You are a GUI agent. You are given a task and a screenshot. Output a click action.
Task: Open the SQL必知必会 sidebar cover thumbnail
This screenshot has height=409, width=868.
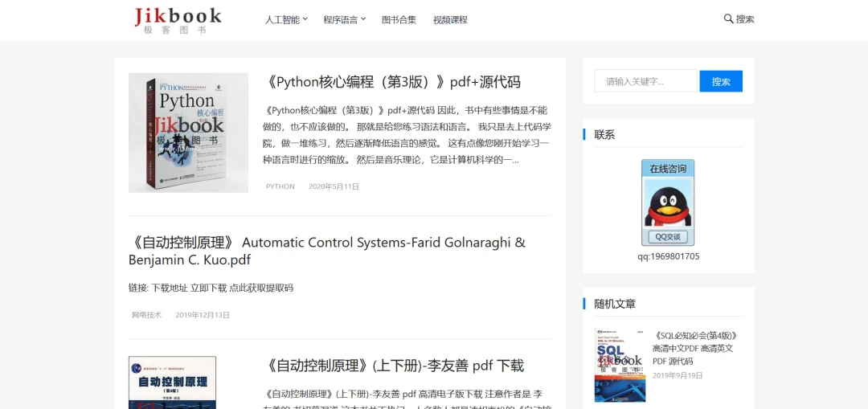point(620,366)
